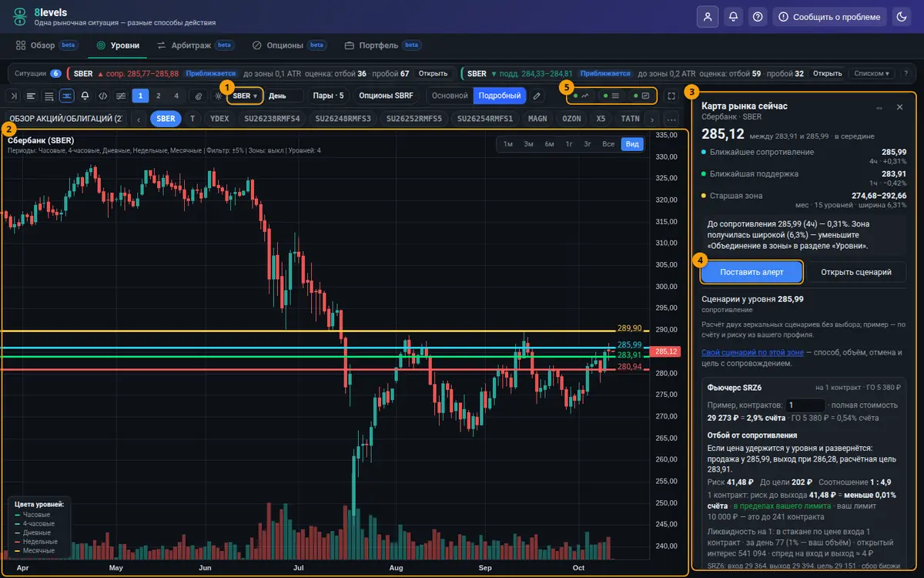
Task: Follow the Свой сценарий по этой зоне link
Action: point(753,352)
